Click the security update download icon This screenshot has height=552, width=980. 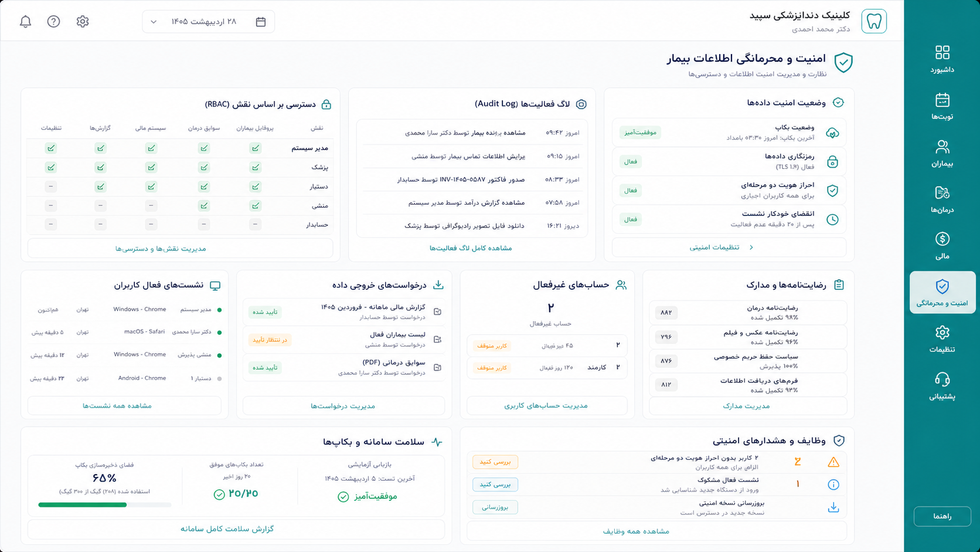pos(833,507)
